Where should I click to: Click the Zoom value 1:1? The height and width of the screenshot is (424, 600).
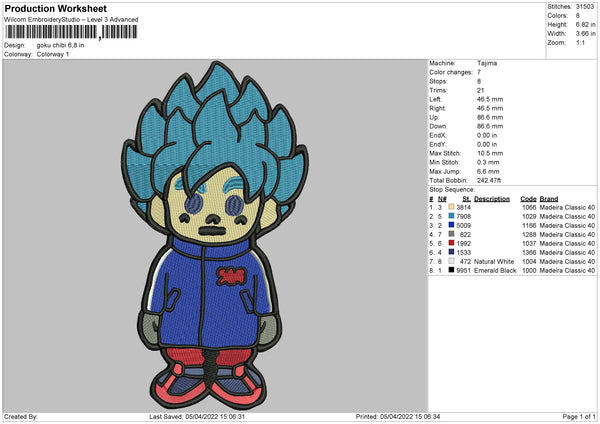pos(580,42)
